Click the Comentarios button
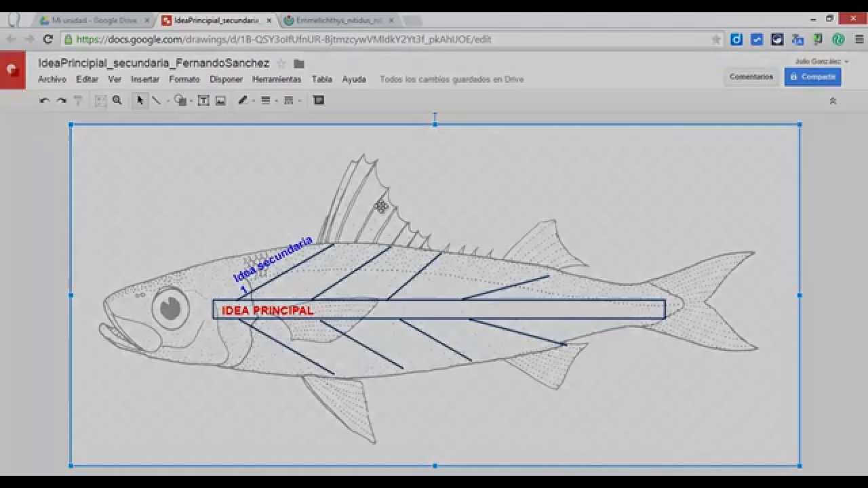The image size is (868, 488). click(x=751, y=77)
